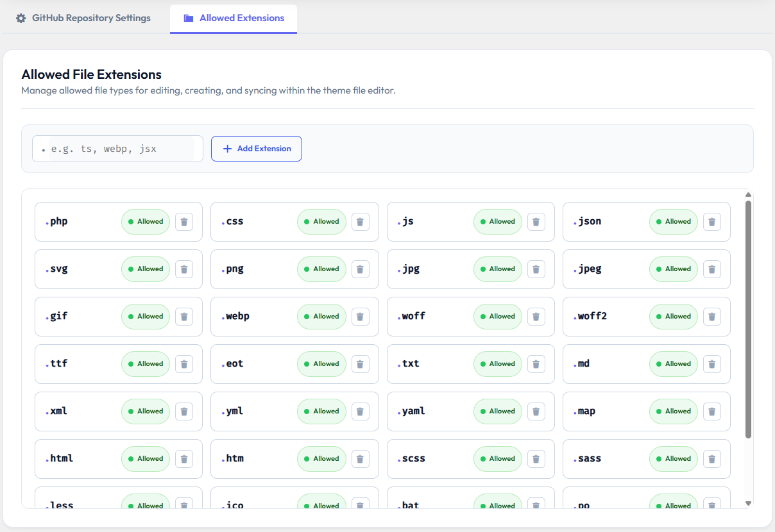Remove the .png extension via trash icon
Viewport: 775px width, 532px height.
point(360,269)
